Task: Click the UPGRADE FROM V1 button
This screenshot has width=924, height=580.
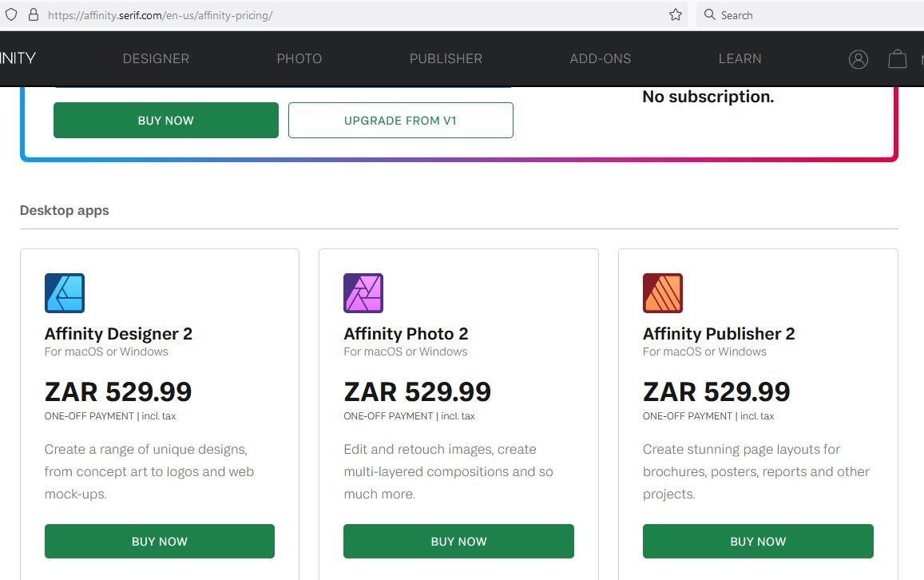Action: 401,121
